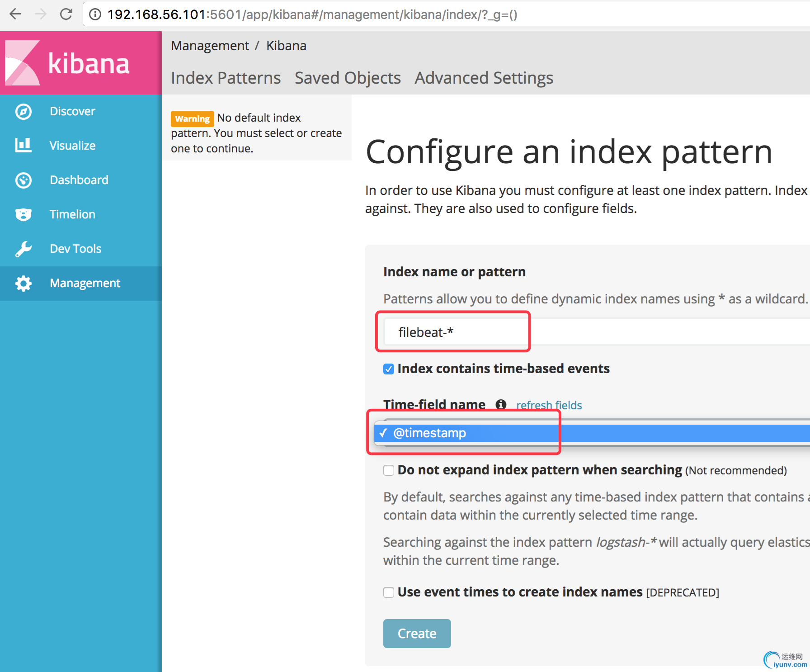This screenshot has width=810, height=672.
Task: Click the Dashboard gauge icon
Action: click(24, 180)
